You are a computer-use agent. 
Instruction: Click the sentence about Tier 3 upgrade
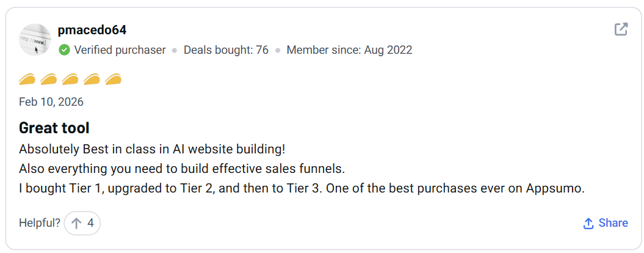click(302, 189)
